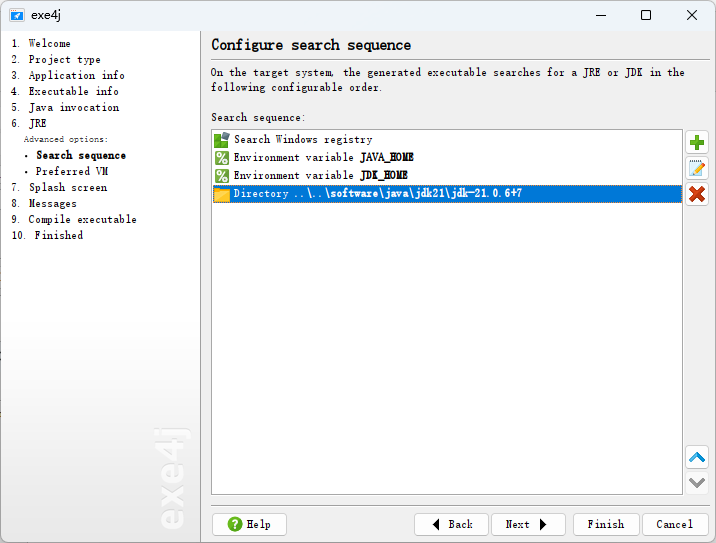This screenshot has width=716, height=543.
Task: Click the JAVA_HOME percent icon
Action: pos(222,158)
